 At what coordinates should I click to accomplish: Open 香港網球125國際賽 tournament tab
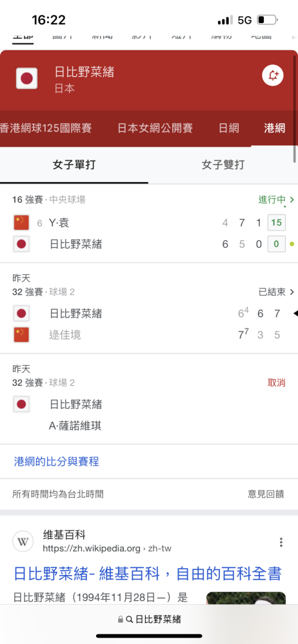click(46, 128)
